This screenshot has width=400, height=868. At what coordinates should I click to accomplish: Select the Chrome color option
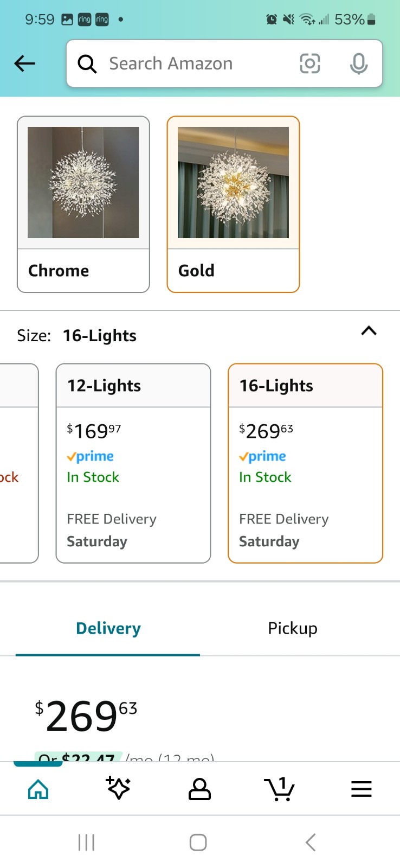point(83,205)
